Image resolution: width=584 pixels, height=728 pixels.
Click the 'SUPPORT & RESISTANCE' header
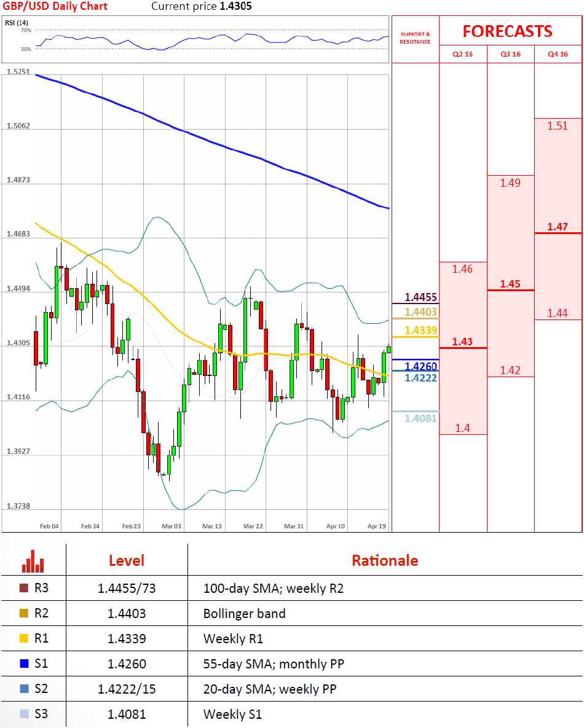(x=416, y=38)
